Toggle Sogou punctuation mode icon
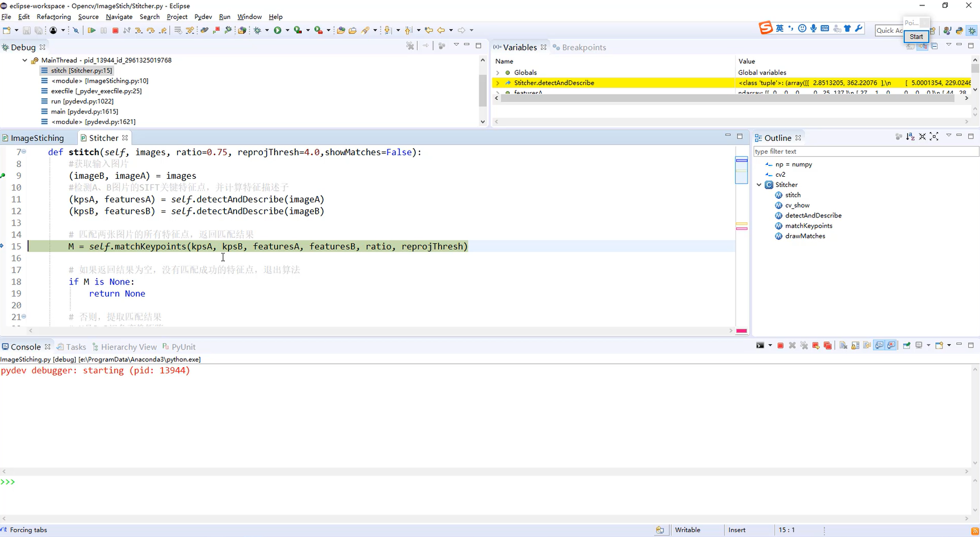 [791, 28]
